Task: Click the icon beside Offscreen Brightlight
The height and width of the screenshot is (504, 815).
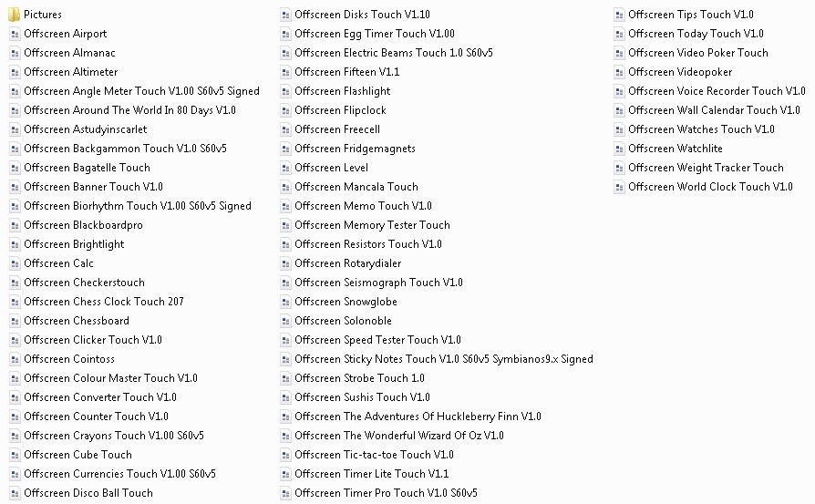Action: tap(15, 244)
